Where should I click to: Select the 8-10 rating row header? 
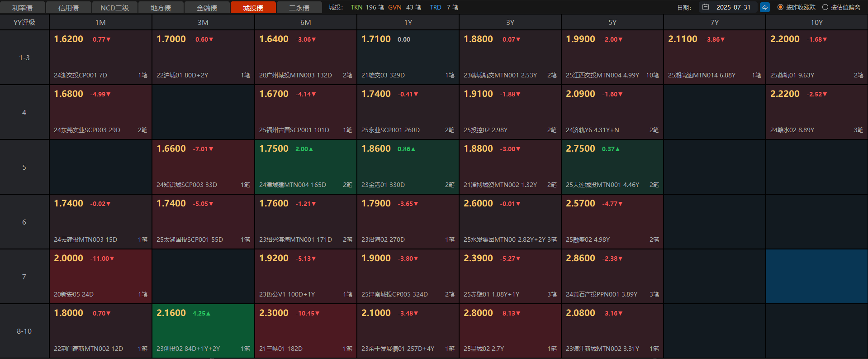tap(24, 331)
